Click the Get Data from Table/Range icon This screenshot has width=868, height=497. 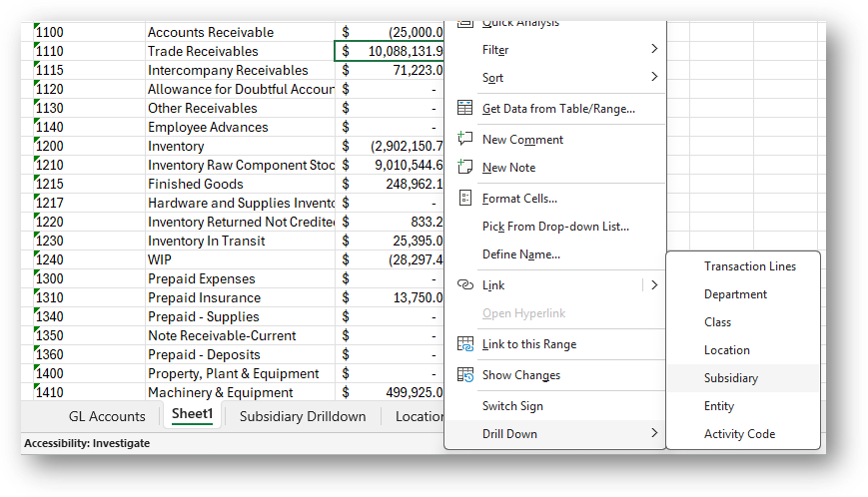(x=464, y=109)
